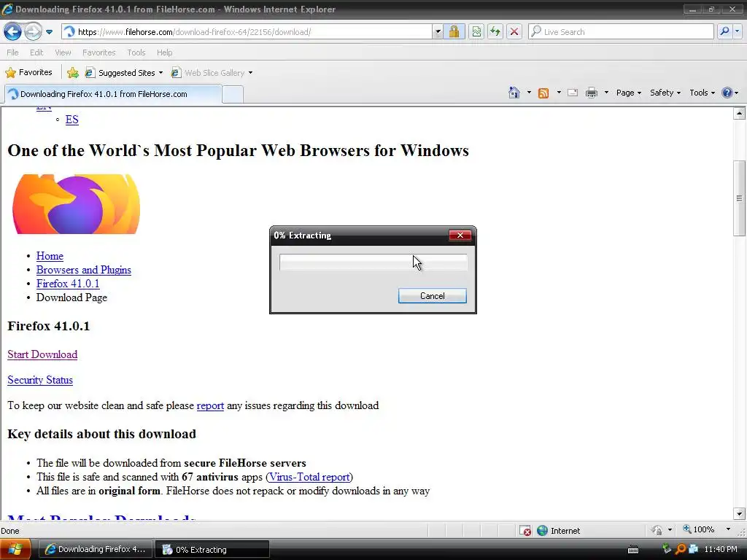Click the extraction progress bar
Image resolution: width=747 pixels, height=560 pixels.
click(373, 262)
